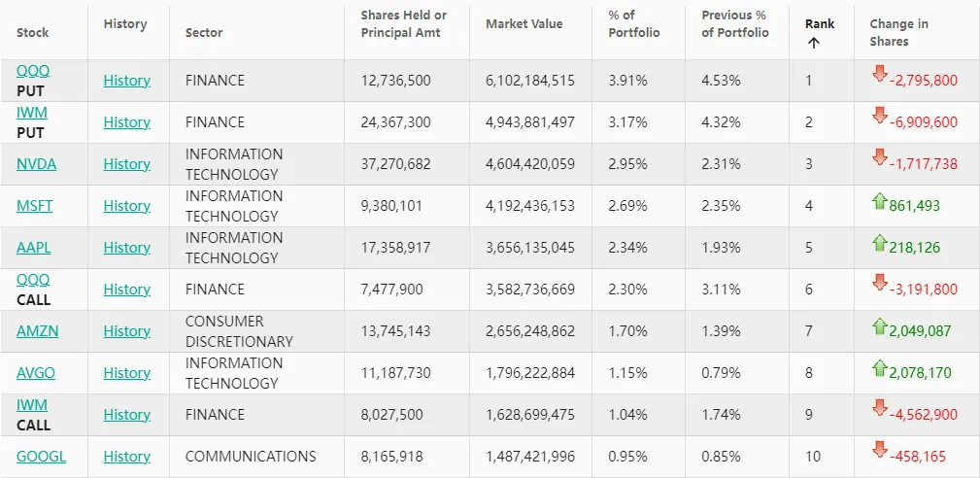980x478 pixels.
Task: Click the Shares Held or Principal Amt header
Action: [403, 23]
